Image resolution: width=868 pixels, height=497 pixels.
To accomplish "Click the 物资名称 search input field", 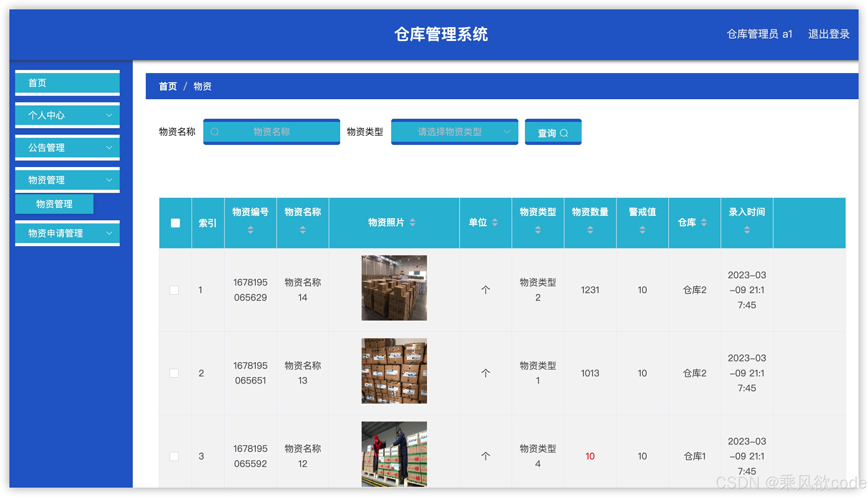I will pyautogui.click(x=271, y=132).
